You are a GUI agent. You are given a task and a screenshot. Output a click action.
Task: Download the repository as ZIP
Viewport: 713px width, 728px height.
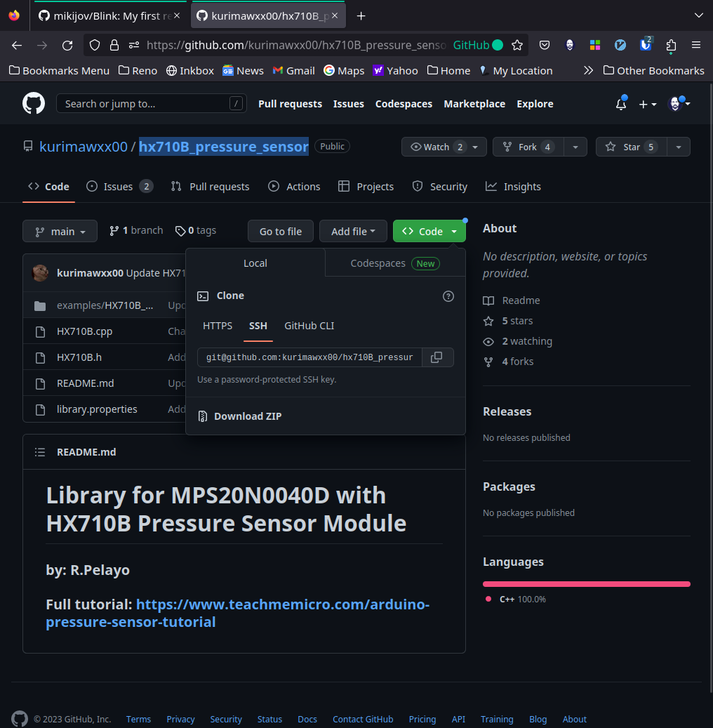click(248, 416)
